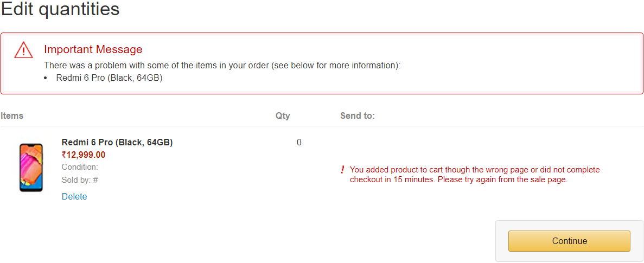Click the bold Redmi 6 Pro product title
Screen dimensions: 644x263
tap(117, 142)
